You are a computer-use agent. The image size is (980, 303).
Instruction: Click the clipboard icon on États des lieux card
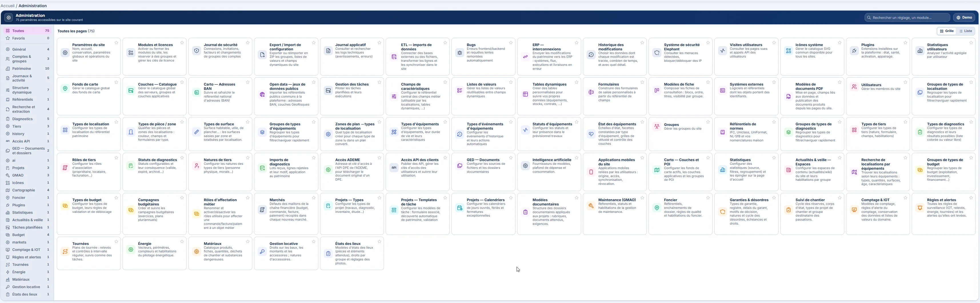tap(328, 254)
